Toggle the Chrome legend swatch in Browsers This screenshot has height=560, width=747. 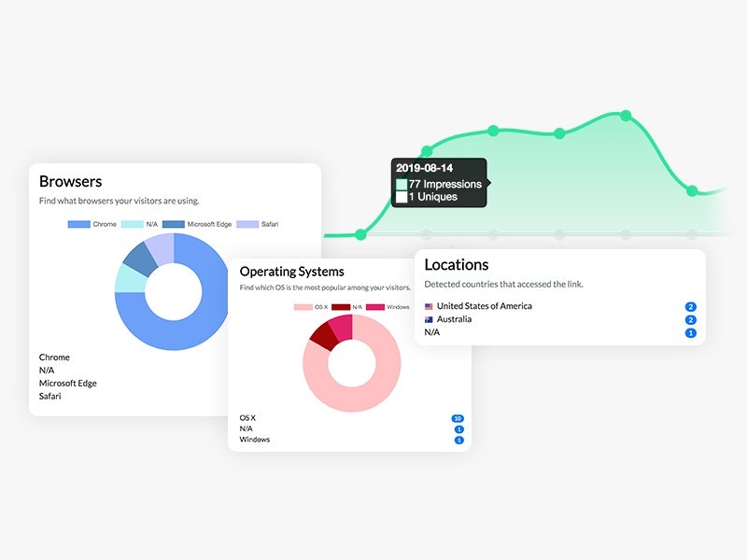[x=79, y=224]
